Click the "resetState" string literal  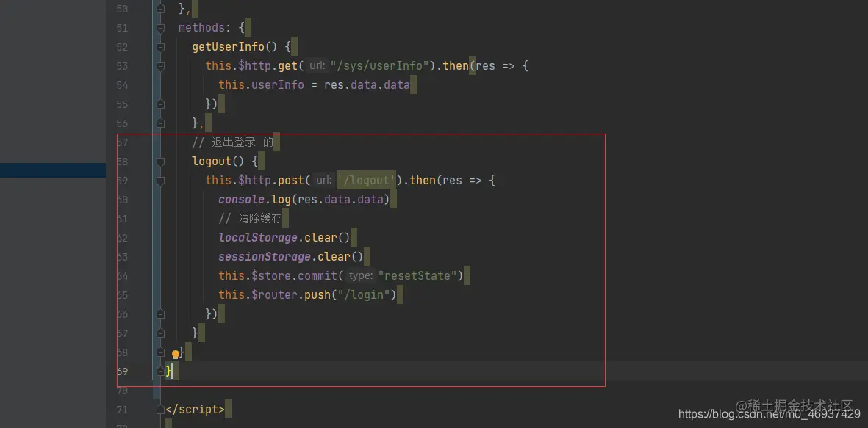[417, 275]
